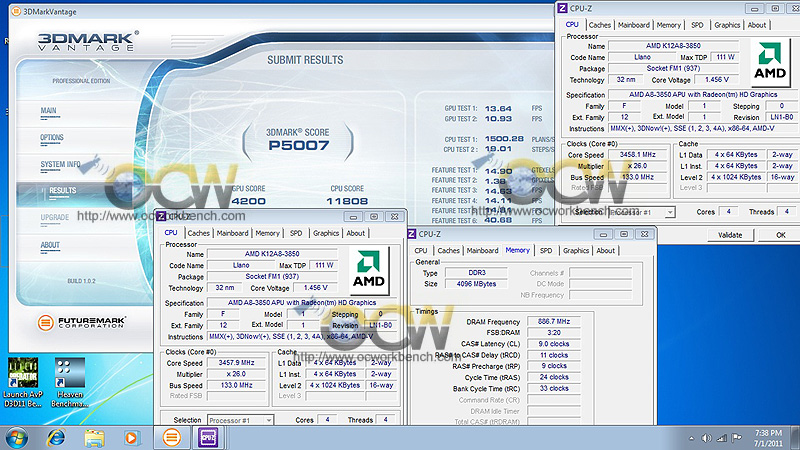Click the volume speaker tray icon

(706, 438)
